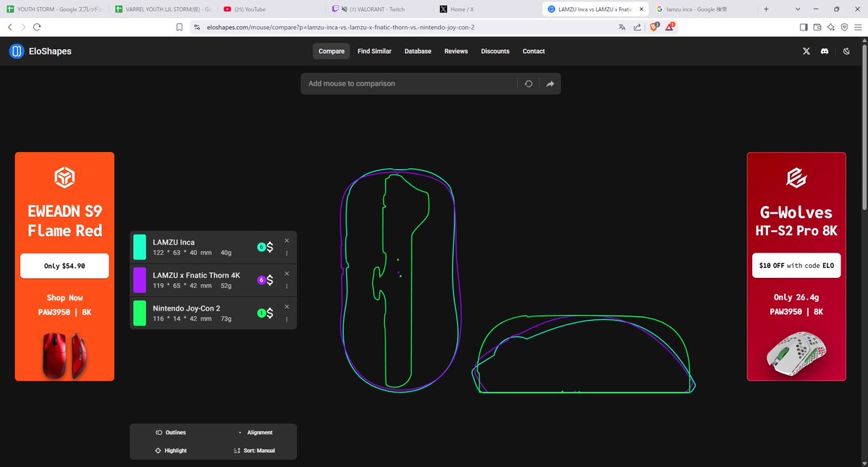
Task: Open the Brave Rewards triangle icon
Action: coord(671,27)
